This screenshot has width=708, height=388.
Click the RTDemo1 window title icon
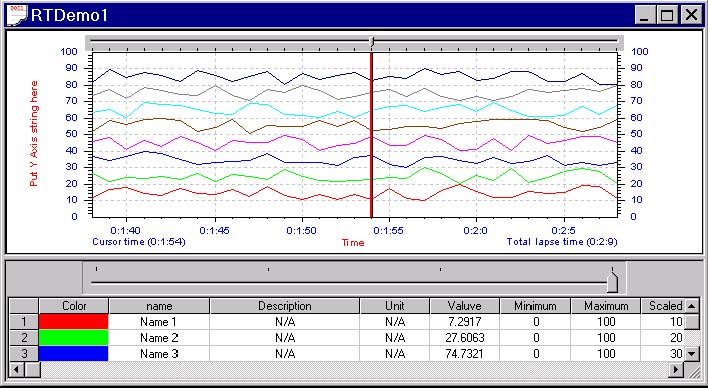coord(18,15)
